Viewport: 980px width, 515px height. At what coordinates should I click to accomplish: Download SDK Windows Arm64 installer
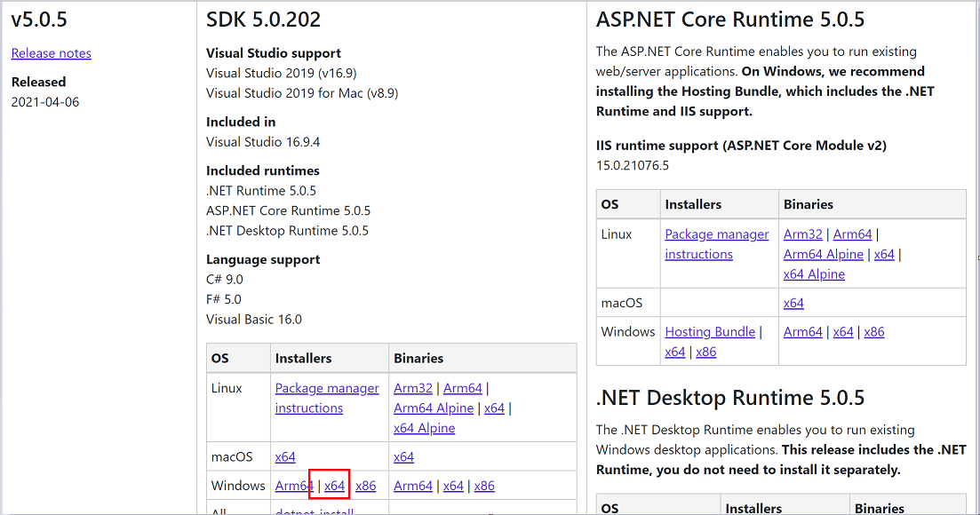point(294,485)
